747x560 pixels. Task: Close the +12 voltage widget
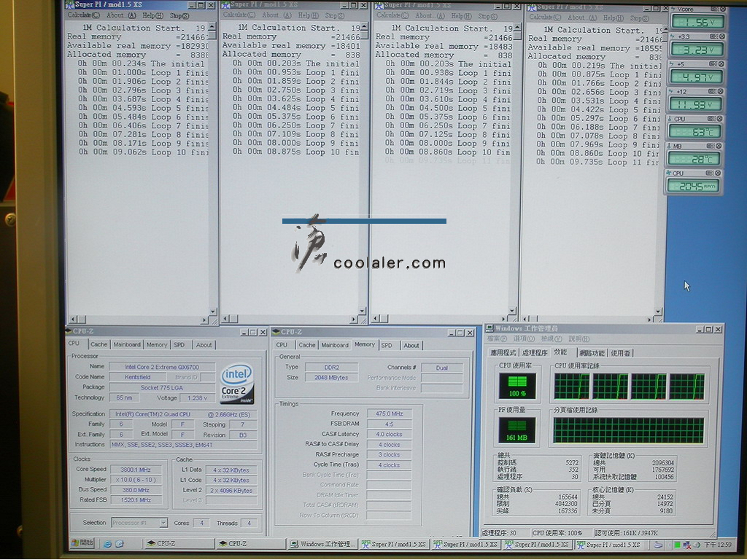[x=721, y=91]
